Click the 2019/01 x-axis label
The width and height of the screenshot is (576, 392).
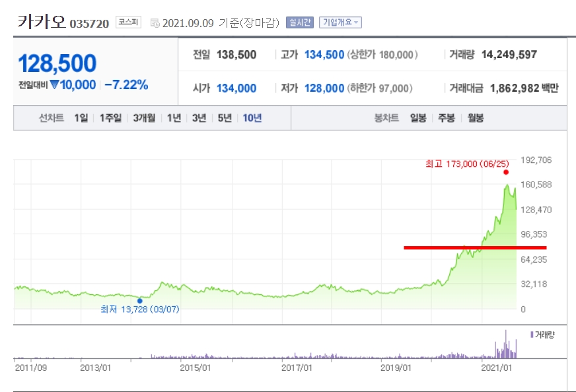tap(396, 368)
